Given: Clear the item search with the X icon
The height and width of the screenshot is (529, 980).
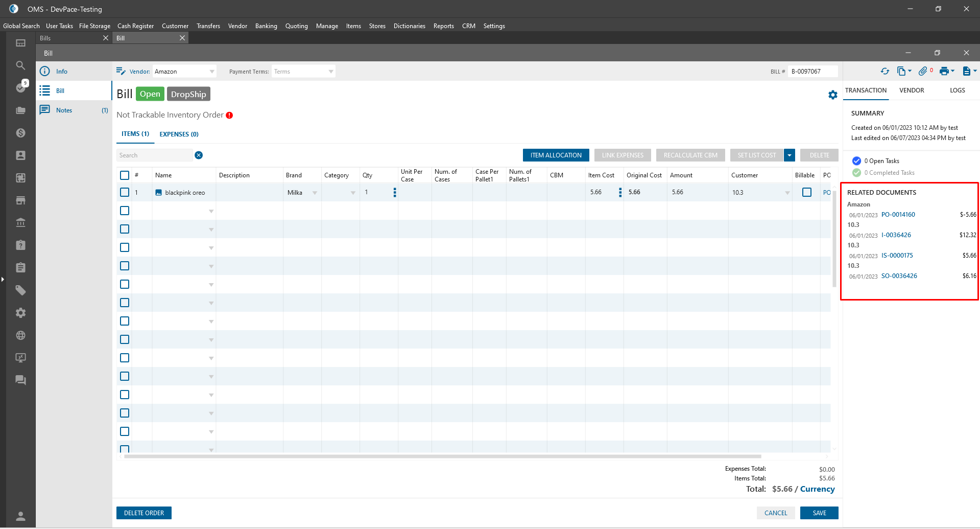Looking at the screenshot, I should point(199,155).
